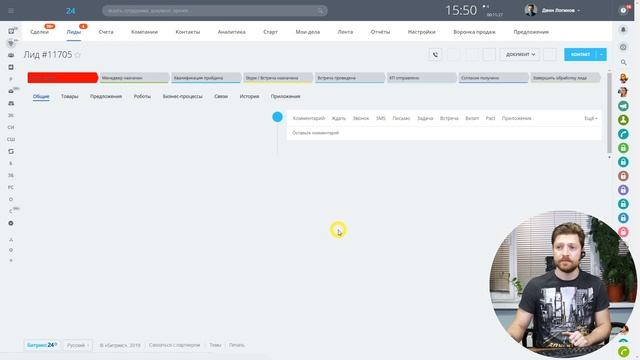Image resolution: width=640 pixels, height=360 pixels.
Task: Open the Компании menu item
Action: point(144,32)
